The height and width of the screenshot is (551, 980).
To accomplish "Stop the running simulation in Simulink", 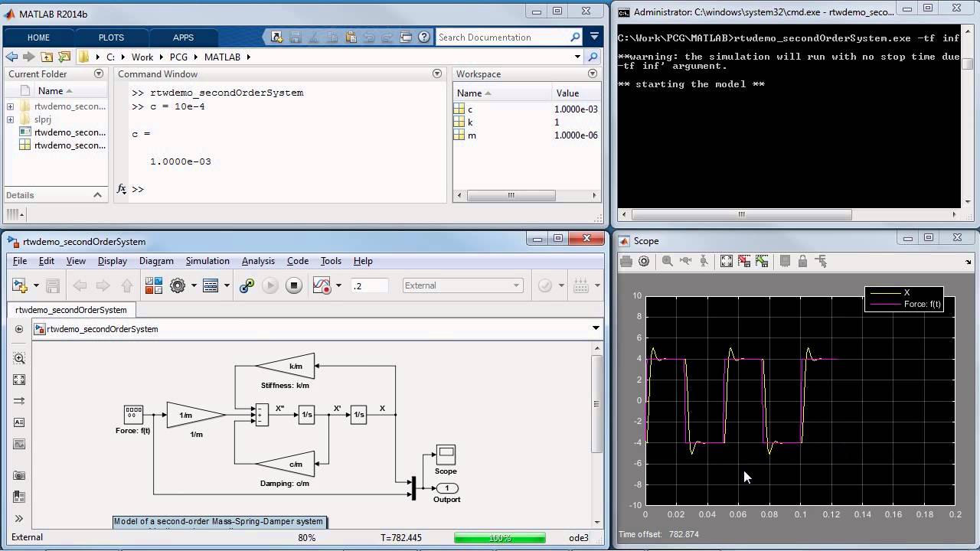I will pyautogui.click(x=294, y=285).
